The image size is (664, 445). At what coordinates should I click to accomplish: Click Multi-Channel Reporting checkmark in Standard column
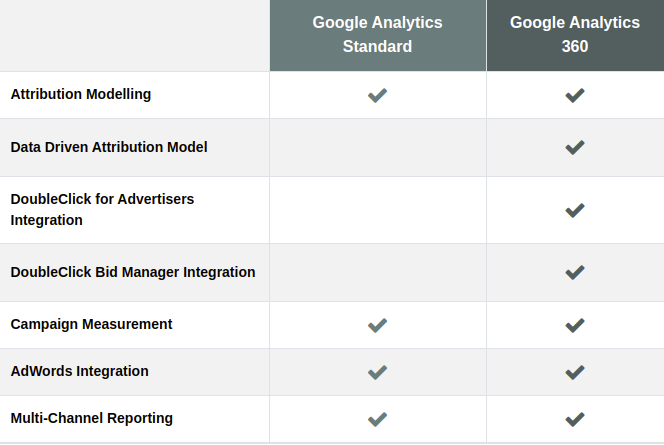point(377,419)
